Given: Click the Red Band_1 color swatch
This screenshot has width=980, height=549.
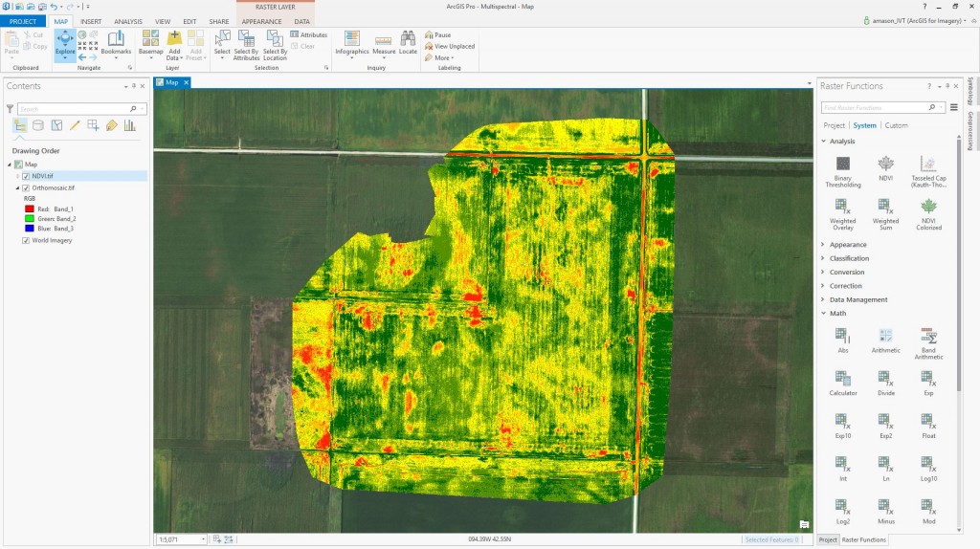Looking at the screenshot, I should point(30,209).
